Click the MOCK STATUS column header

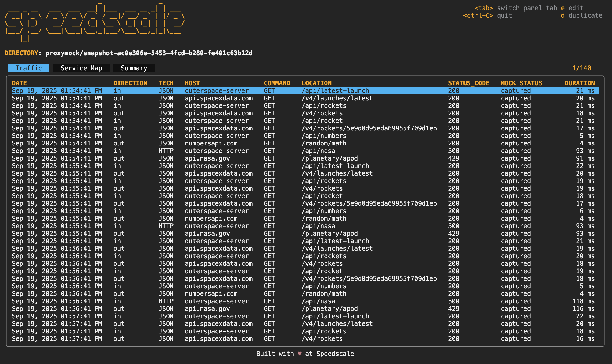[521, 83]
